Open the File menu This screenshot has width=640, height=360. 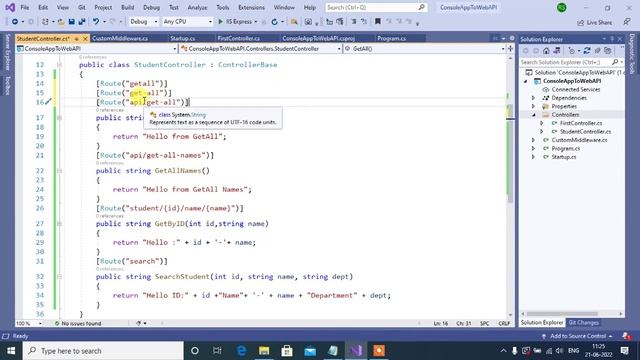click(24, 7)
